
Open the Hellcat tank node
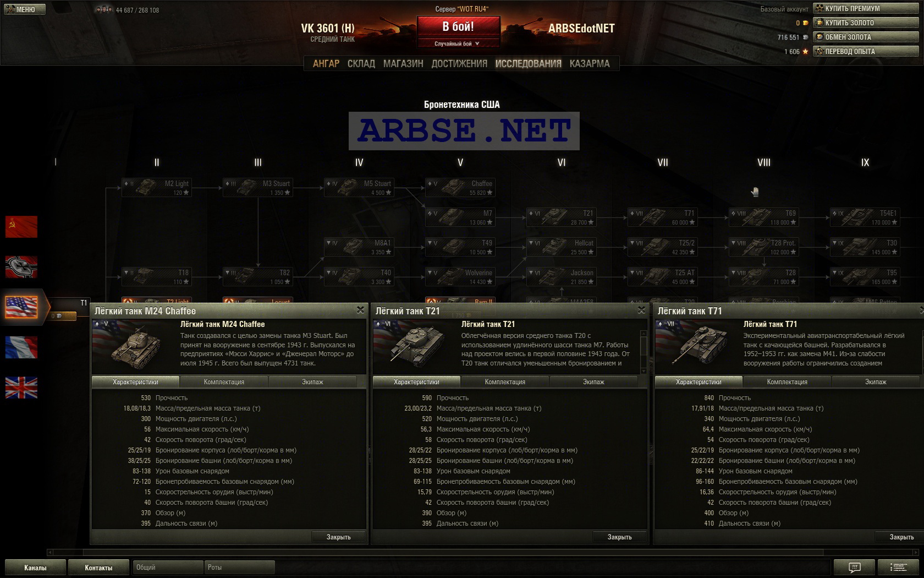561,247
